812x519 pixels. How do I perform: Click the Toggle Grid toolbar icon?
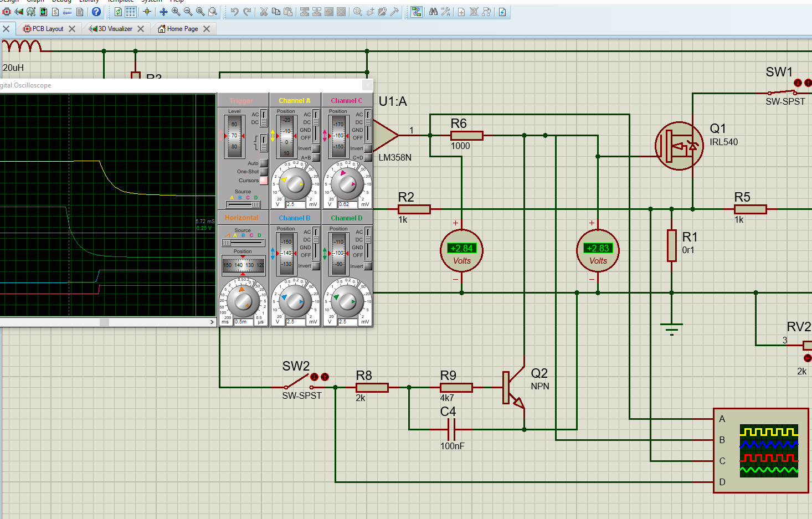pyautogui.click(x=130, y=12)
